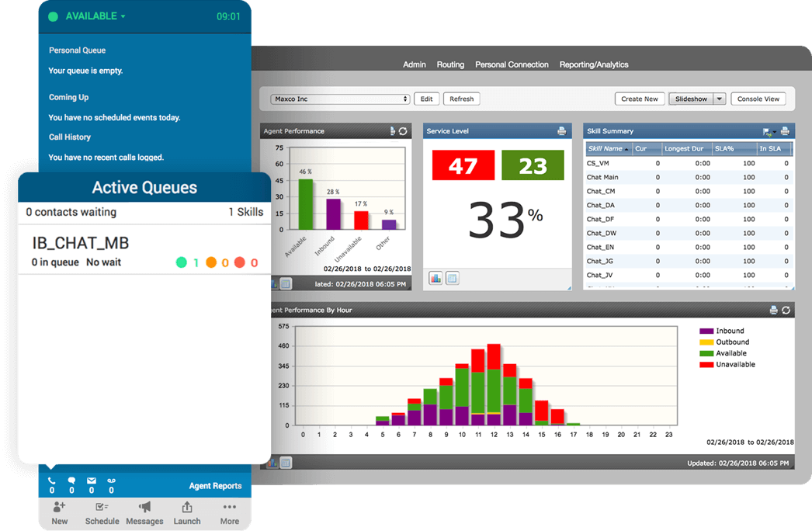Switch Service Level to table view

pyautogui.click(x=452, y=279)
